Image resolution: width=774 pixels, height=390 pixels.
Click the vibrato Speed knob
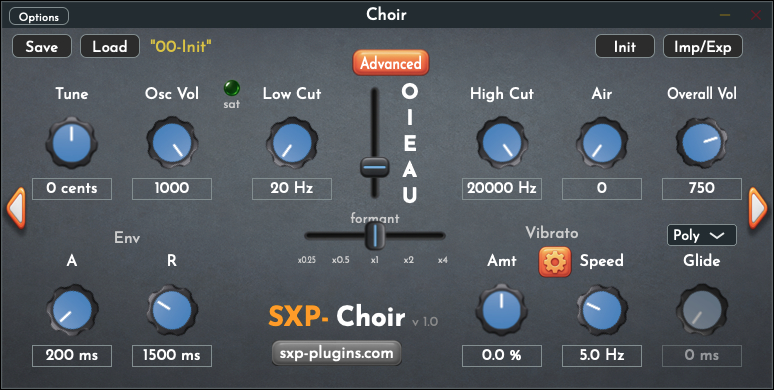coord(602,311)
